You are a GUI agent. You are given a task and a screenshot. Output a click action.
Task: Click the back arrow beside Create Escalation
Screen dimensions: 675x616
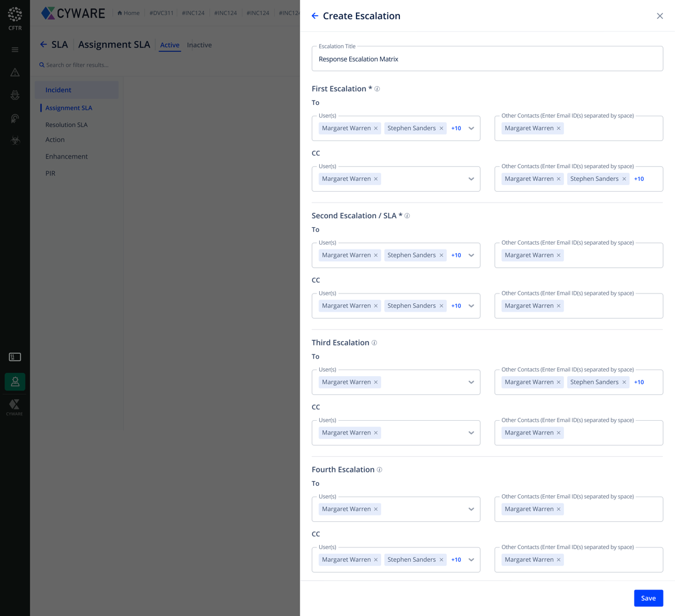(x=315, y=16)
